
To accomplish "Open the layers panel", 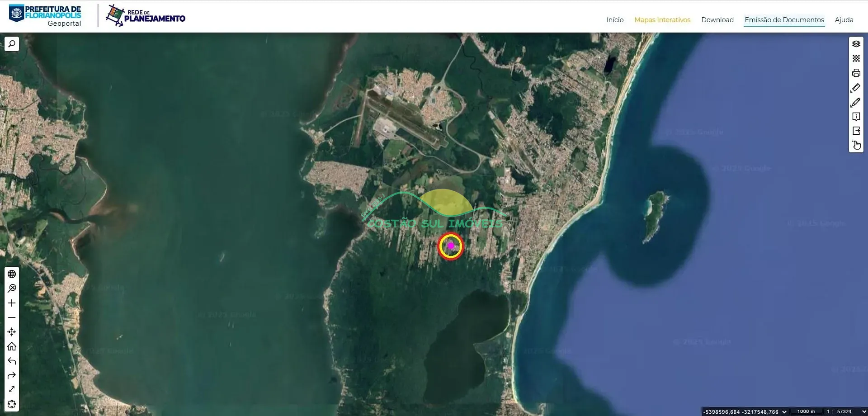I will click(x=856, y=44).
